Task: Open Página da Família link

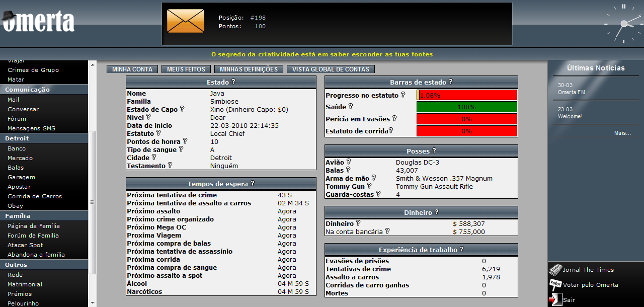Action: pos(33,226)
